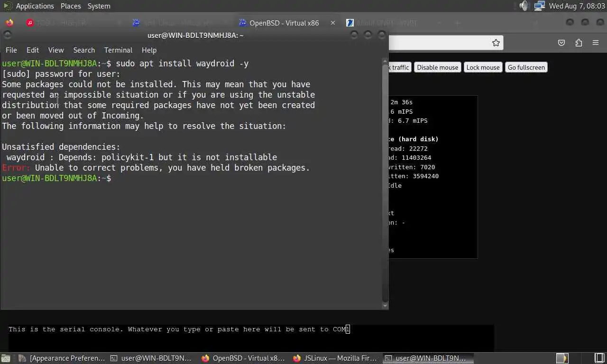Click the partially hidden traffic button

click(x=400, y=67)
